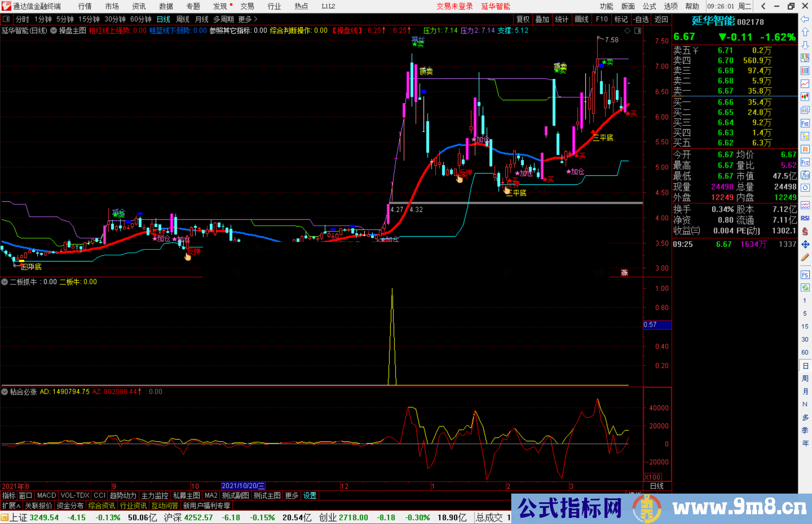The height and width of the screenshot is (524, 812).
Task: Open the 行情 menu
Action: [x=85, y=6]
